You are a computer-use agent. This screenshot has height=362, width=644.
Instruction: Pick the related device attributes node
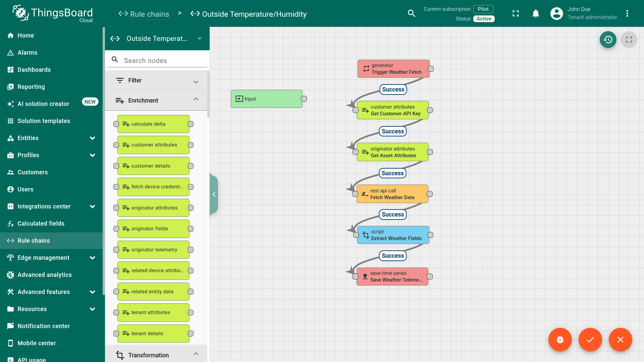153,270
